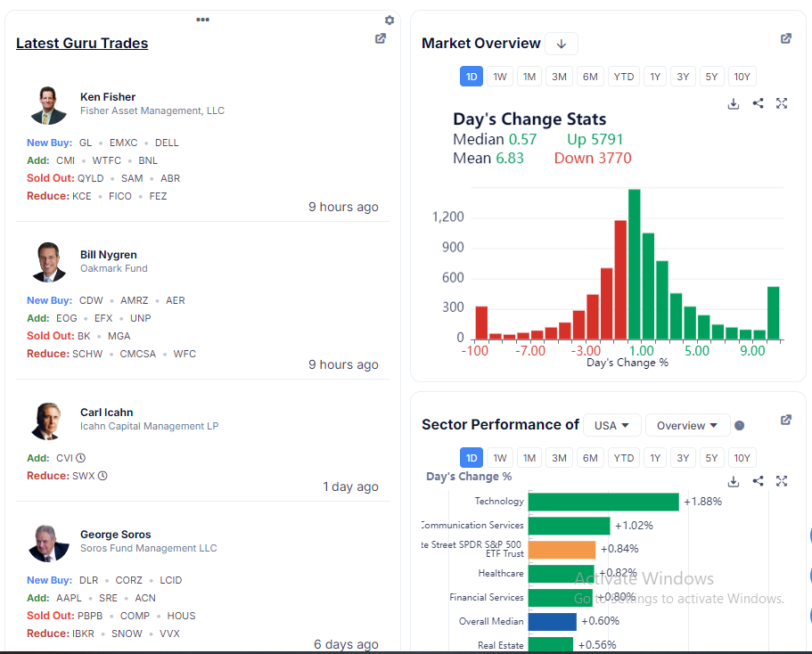This screenshot has width=812, height=654.
Task: Open the USA country dropdown
Action: 612,426
